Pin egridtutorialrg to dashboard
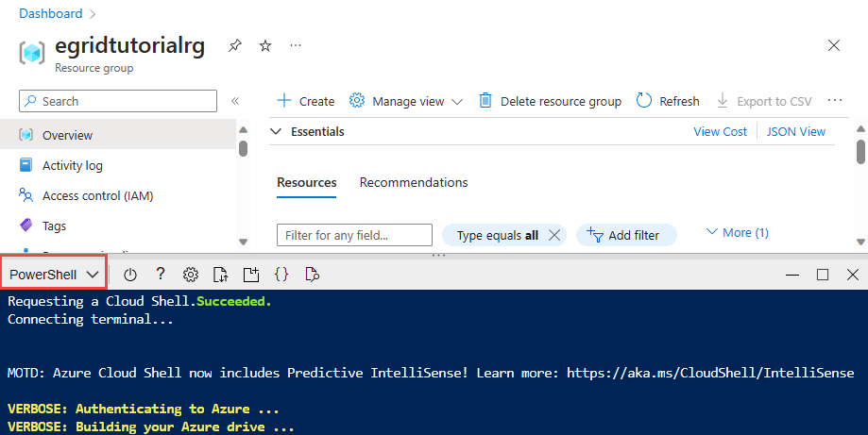The width and height of the screenshot is (868, 435). pyautogui.click(x=235, y=45)
